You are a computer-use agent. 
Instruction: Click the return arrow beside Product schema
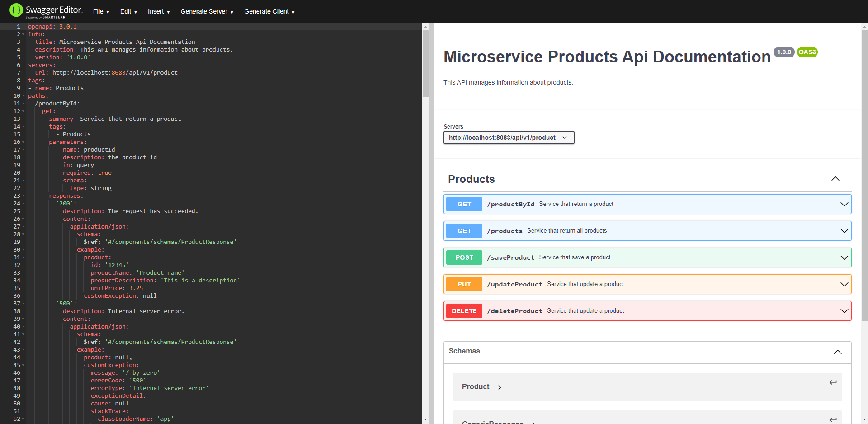pyautogui.click(x=833, y=382)
